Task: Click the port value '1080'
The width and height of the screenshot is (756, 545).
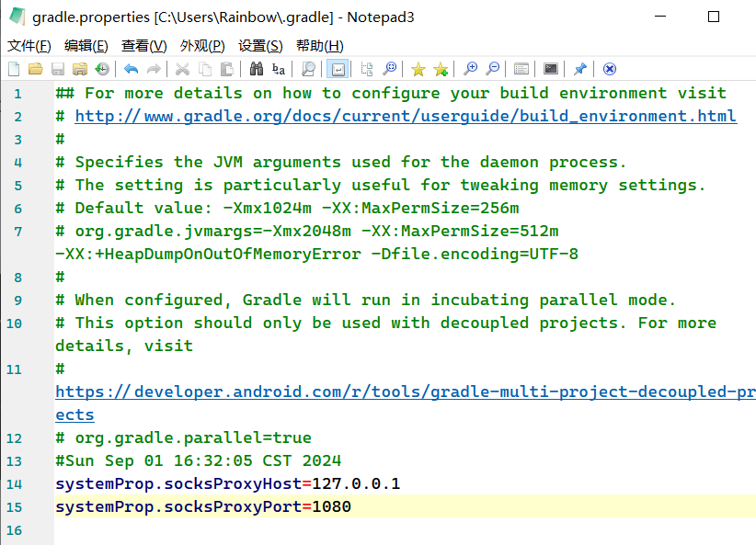Action: point(331,507)
